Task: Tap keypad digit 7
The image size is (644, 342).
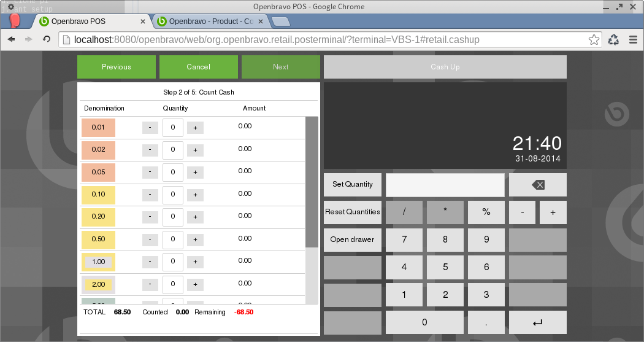Action: [x=404, y=239]
